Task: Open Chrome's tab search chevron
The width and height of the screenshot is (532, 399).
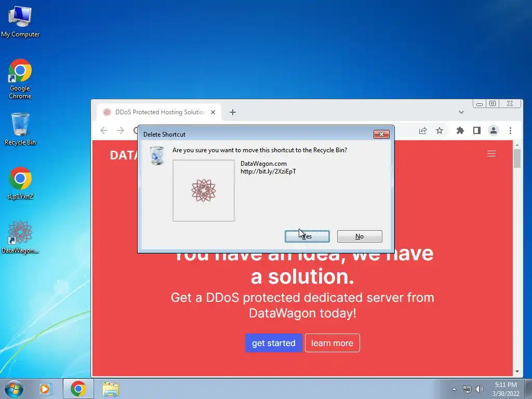Action: tap(461, 112)
